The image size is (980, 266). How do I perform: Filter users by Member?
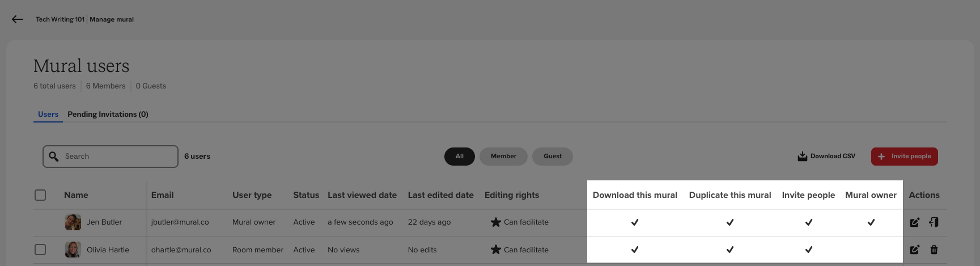[x=503, y=157]
